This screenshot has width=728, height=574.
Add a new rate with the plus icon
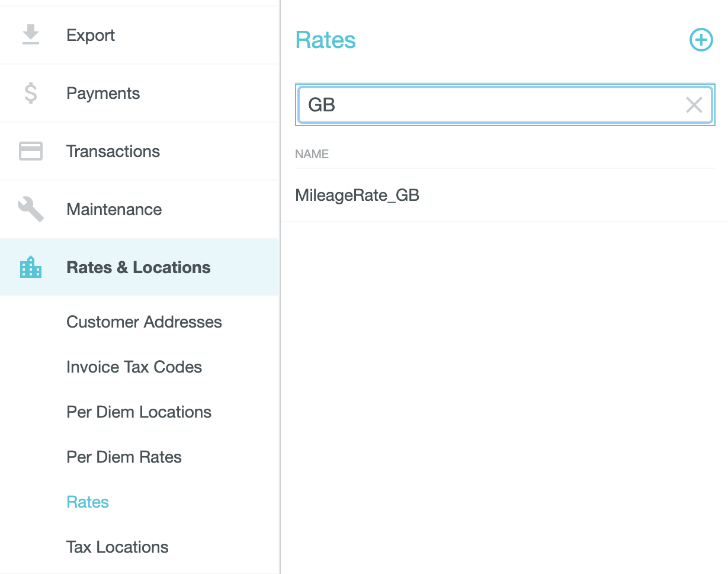[x=701, y=40]
